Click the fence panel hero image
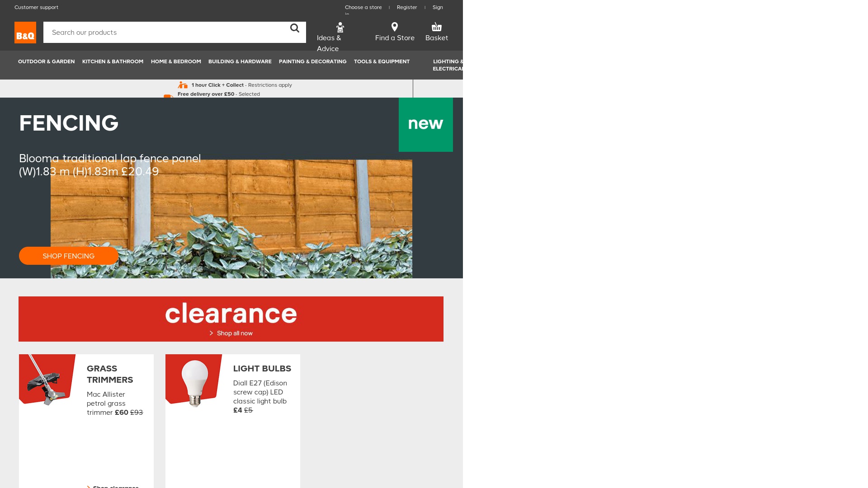The width and height of the screenshot is (868, 488). coord(231,219)
